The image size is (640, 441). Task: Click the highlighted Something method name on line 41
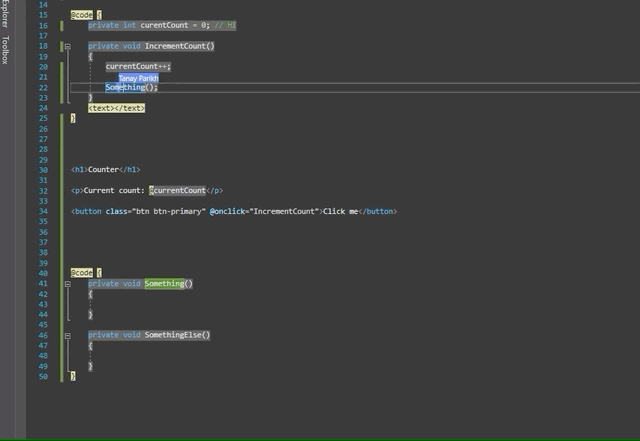[x=164, y=284]
